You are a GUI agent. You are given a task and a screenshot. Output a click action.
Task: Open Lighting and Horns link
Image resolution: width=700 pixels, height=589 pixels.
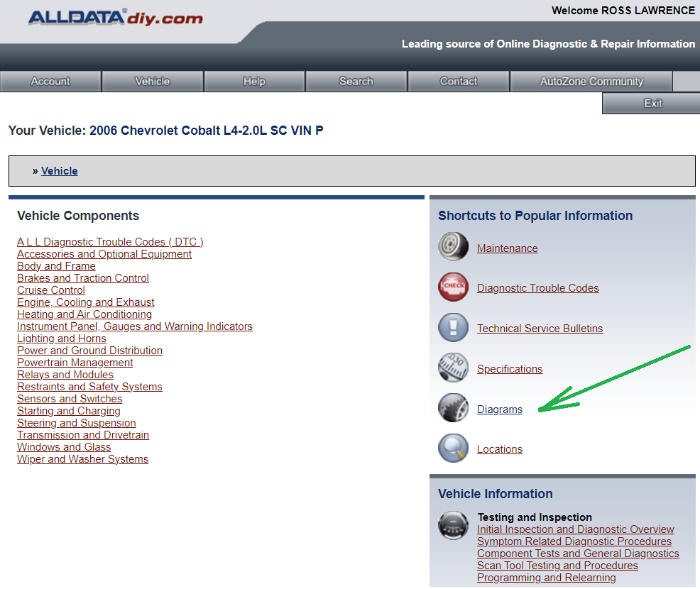click(62, 338)
